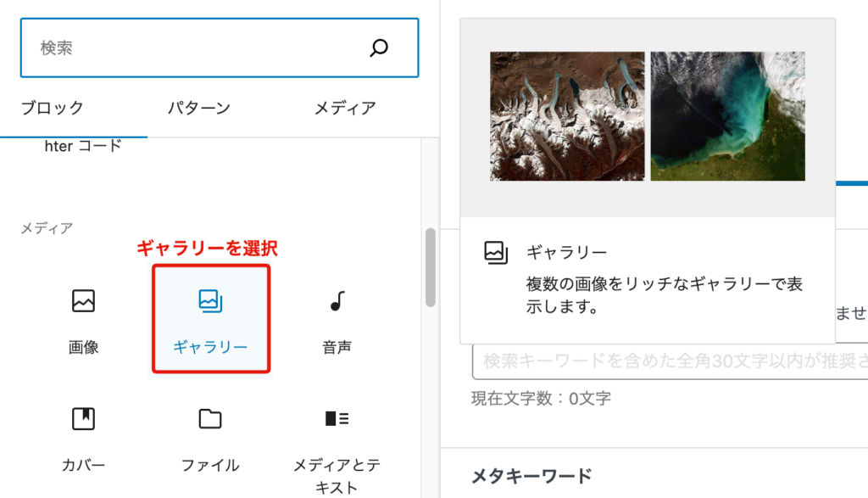
Task: Click the hter コード block label
Action: 83,146
